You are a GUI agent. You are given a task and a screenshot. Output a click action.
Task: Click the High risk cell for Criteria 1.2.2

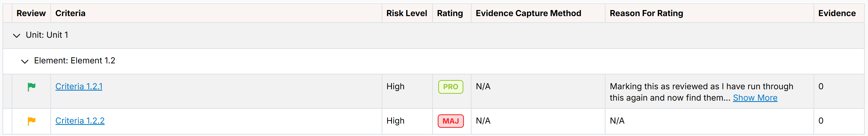(x=395, y=121)
